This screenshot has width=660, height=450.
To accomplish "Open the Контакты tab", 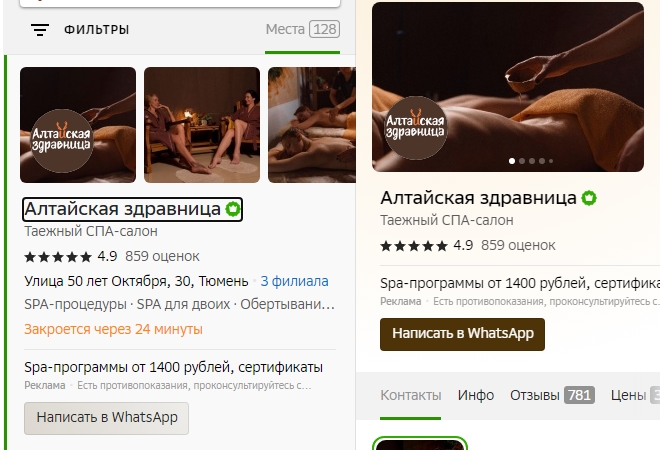I will (410, 395).
